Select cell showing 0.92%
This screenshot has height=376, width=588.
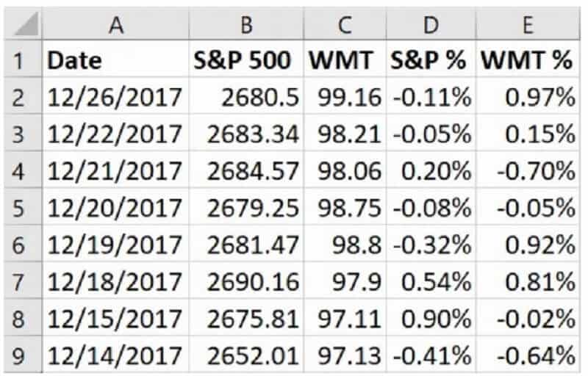pyautogui.click(x=528, y=244)
